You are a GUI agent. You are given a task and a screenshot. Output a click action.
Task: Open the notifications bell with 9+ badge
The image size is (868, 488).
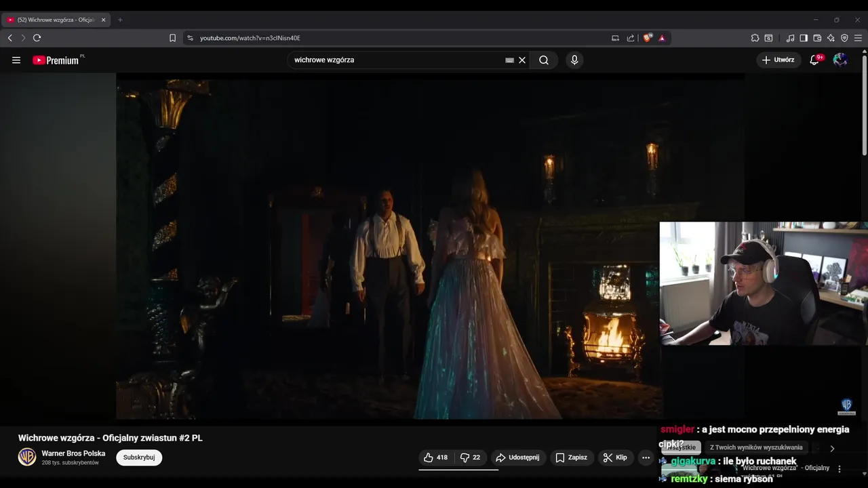coord(816,60)
